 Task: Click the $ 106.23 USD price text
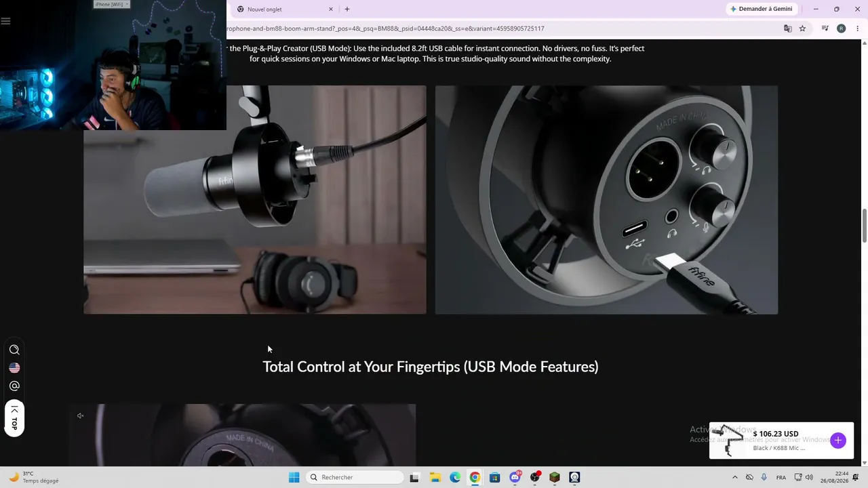click(x=776, y=434)
